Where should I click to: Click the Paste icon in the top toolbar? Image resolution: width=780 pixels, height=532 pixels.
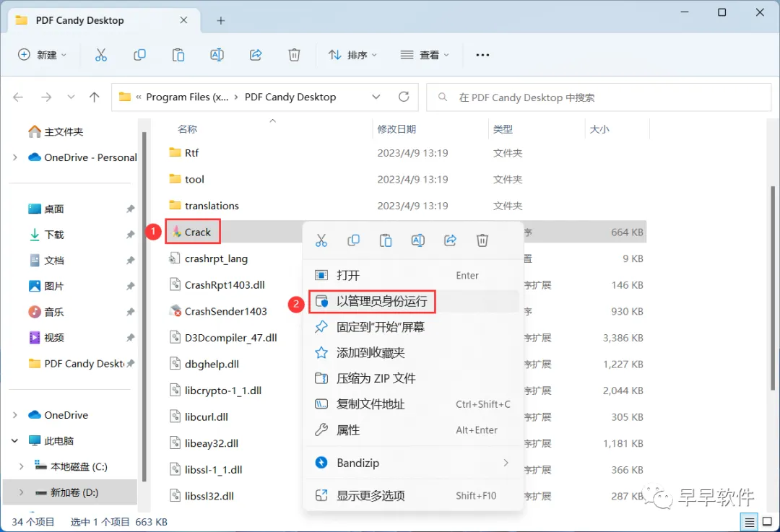(x=178, y=55)
